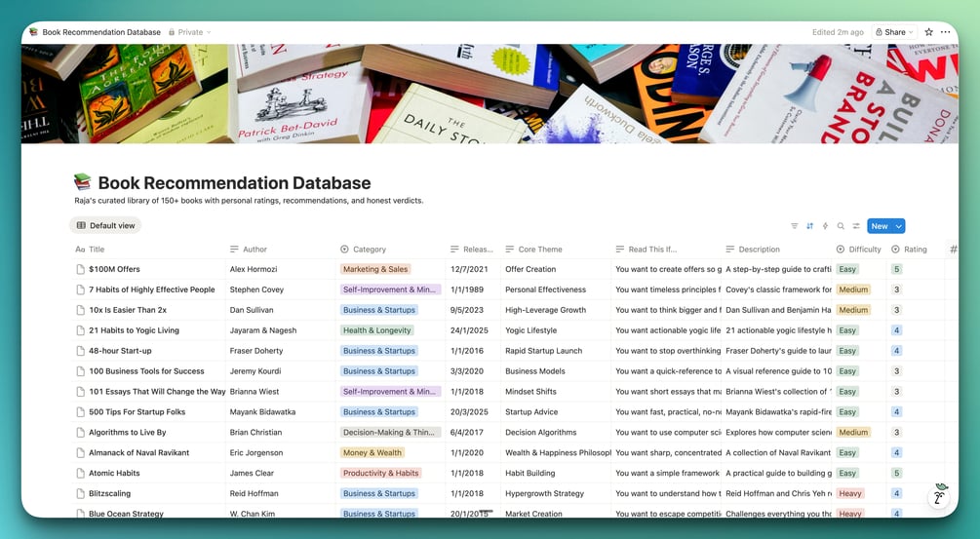Open the Title column header menu
The image size is (980, 539).
(x=91, y=250)
